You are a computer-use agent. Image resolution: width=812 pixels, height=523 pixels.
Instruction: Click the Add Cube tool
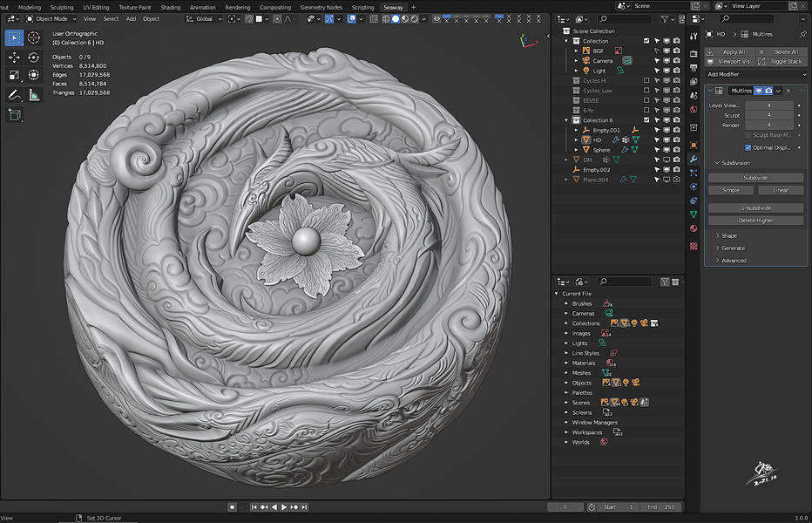[14, 114]
